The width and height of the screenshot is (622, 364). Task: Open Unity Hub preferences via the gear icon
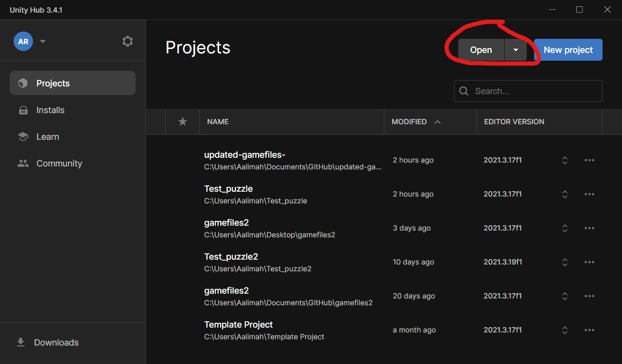coord(127,41)
